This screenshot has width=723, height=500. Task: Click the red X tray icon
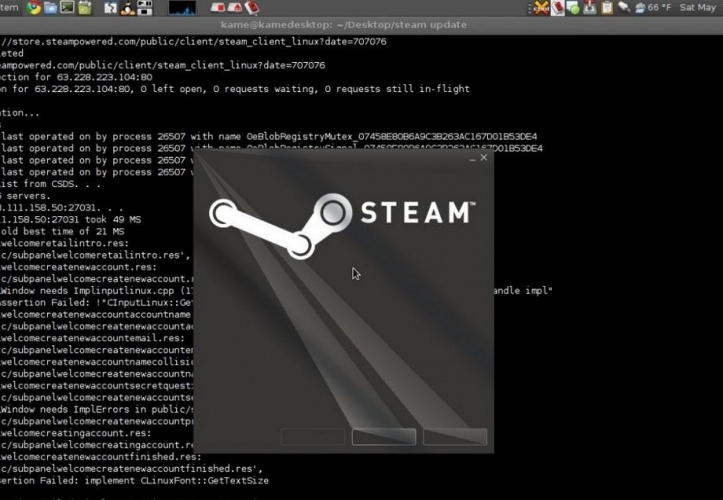click(541, 8)
